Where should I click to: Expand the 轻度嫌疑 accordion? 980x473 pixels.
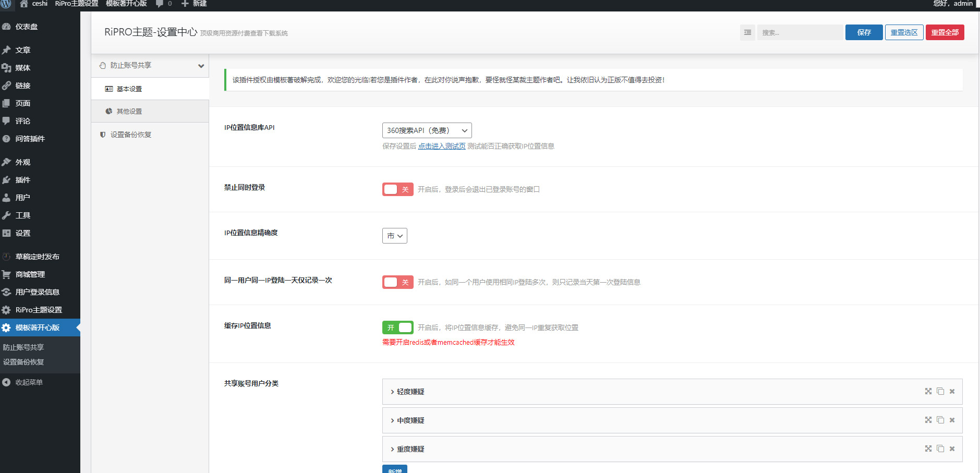click(672, 392)
